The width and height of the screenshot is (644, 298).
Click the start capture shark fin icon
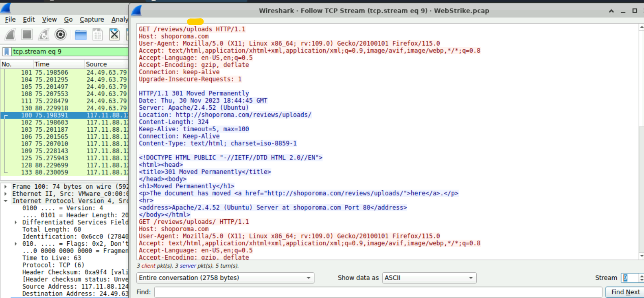point(11,35)
